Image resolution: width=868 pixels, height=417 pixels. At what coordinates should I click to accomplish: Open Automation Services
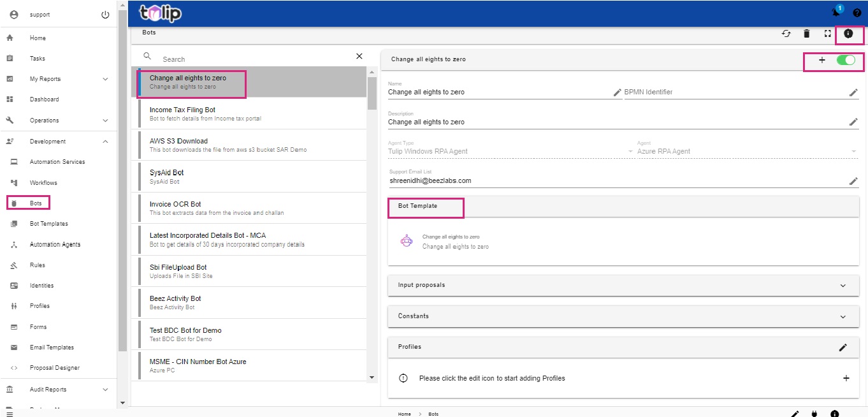pos(59,162)
